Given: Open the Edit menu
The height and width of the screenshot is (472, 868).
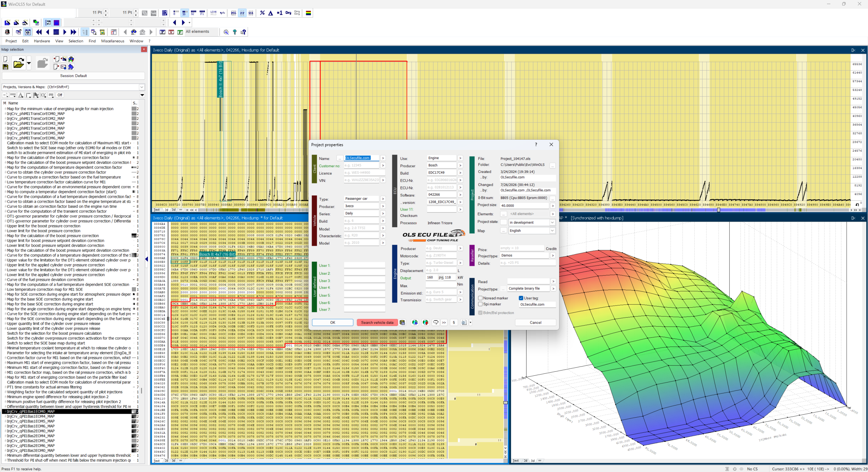Looking at the screenshot, I should 25,41.
